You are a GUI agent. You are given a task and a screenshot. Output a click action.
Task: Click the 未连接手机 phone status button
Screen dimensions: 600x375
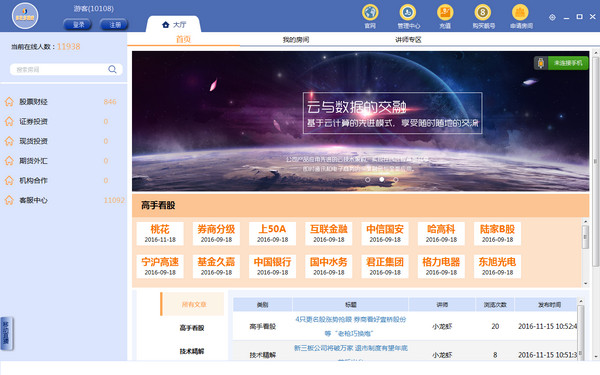pos(561,63)
